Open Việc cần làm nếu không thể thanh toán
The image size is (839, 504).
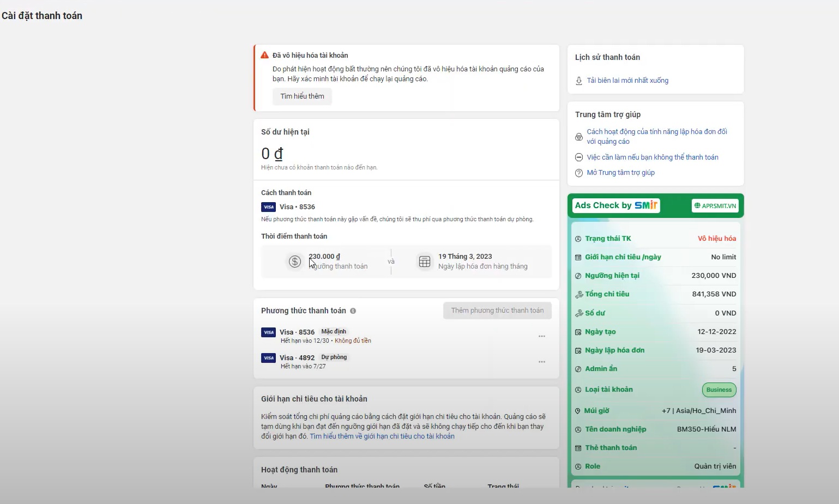click(x=652, y=157)
